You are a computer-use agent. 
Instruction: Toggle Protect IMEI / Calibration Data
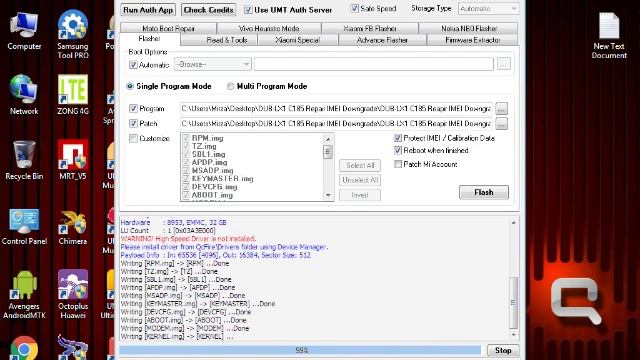[x=398, y=138]
